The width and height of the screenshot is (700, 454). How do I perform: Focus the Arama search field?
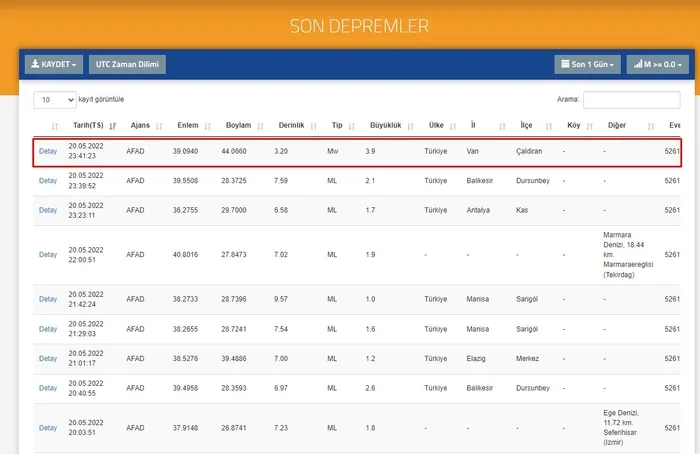click(x=632, y=100)
